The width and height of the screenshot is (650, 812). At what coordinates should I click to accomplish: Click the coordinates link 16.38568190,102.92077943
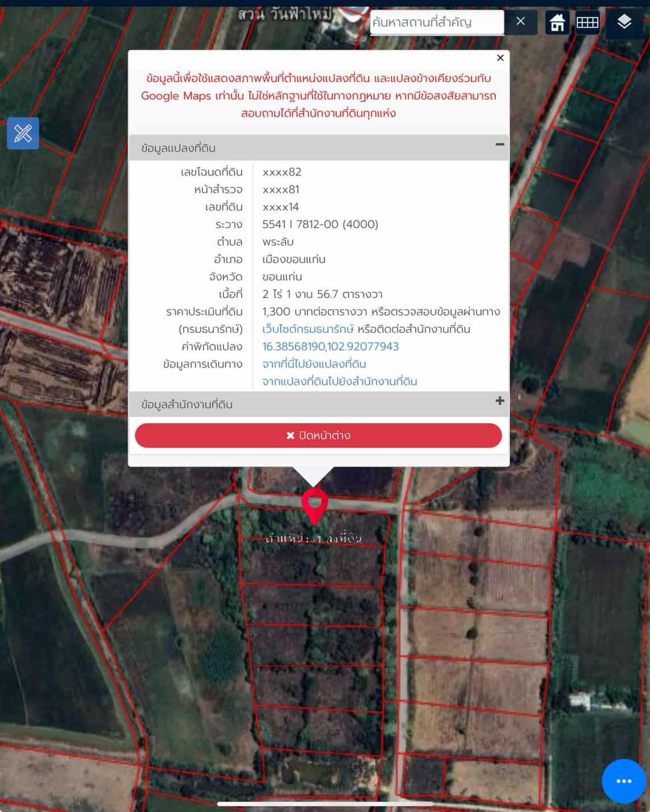331,347
